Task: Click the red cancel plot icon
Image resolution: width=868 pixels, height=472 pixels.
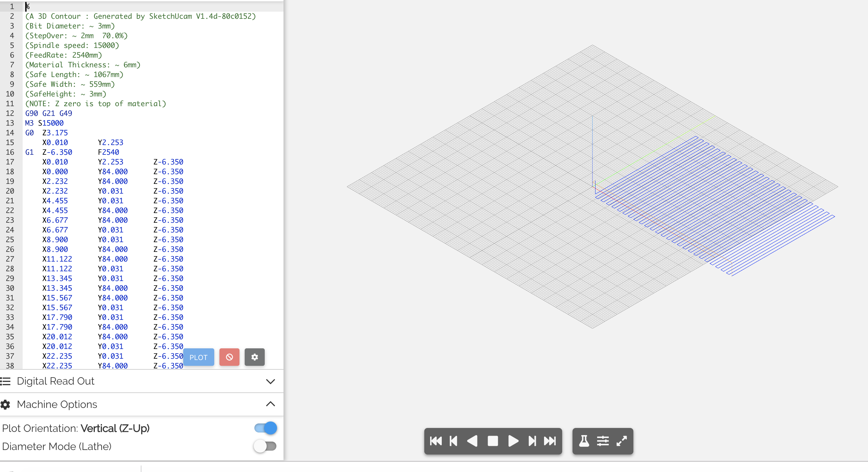Action: [229, 357]
